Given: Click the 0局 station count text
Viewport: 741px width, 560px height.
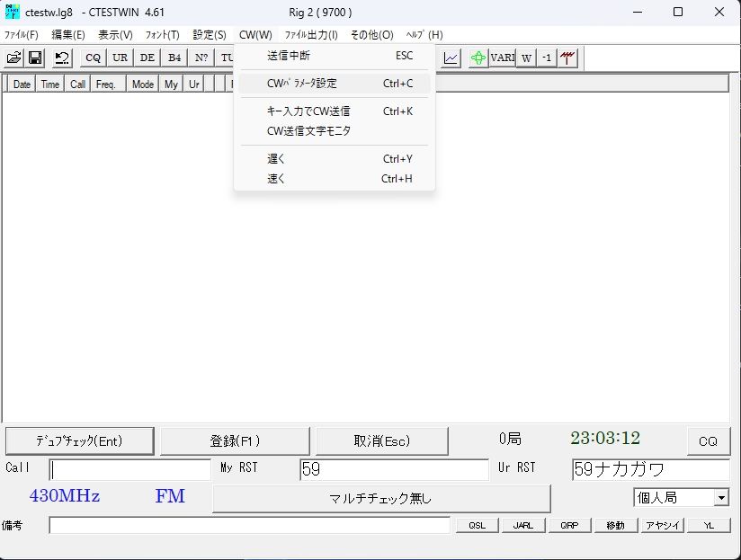Looking at the screenshot, I should pyautogui.click(x=511, y=439).
